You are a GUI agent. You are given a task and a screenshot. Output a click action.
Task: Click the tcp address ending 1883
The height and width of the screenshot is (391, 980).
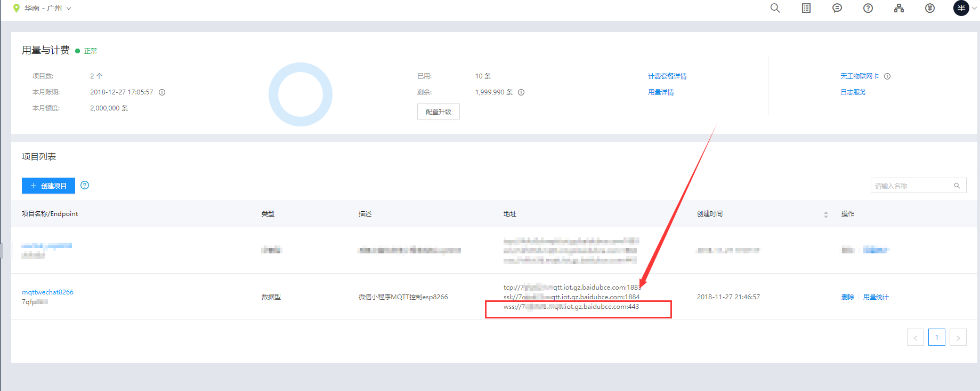coord(572,288)
